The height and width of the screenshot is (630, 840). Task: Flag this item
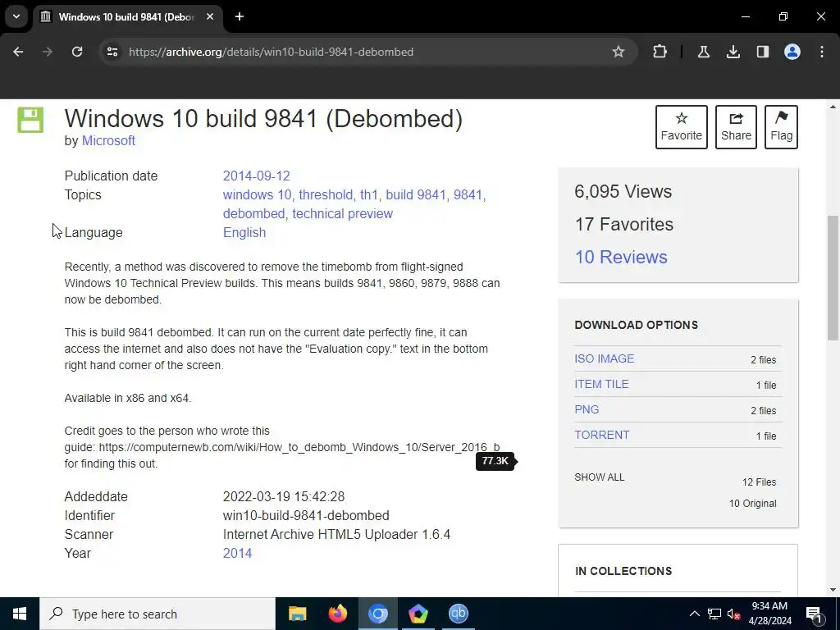[781, 127]
